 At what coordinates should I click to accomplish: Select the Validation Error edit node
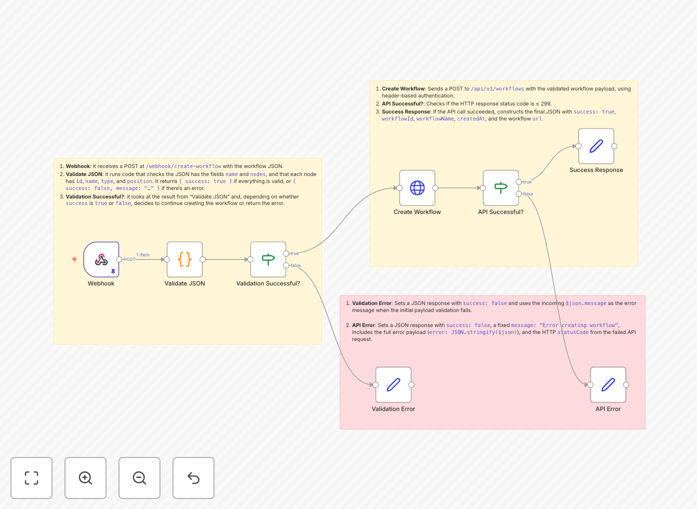393,385
